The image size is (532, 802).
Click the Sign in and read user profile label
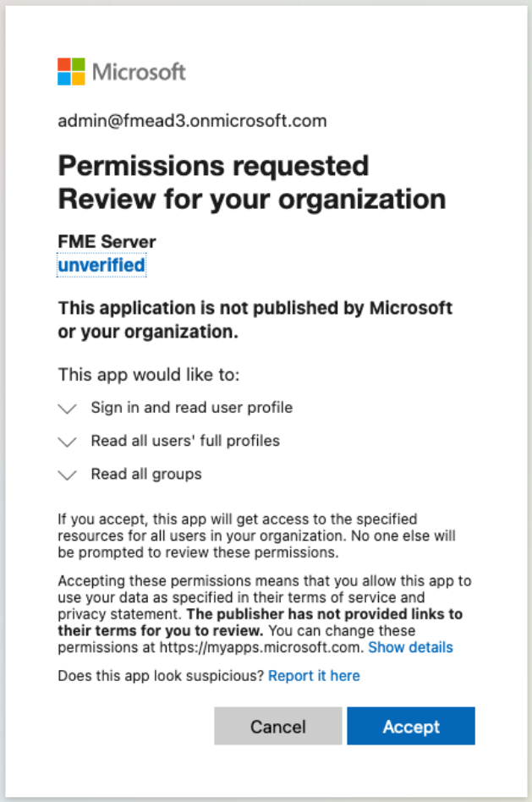(192, 408)
